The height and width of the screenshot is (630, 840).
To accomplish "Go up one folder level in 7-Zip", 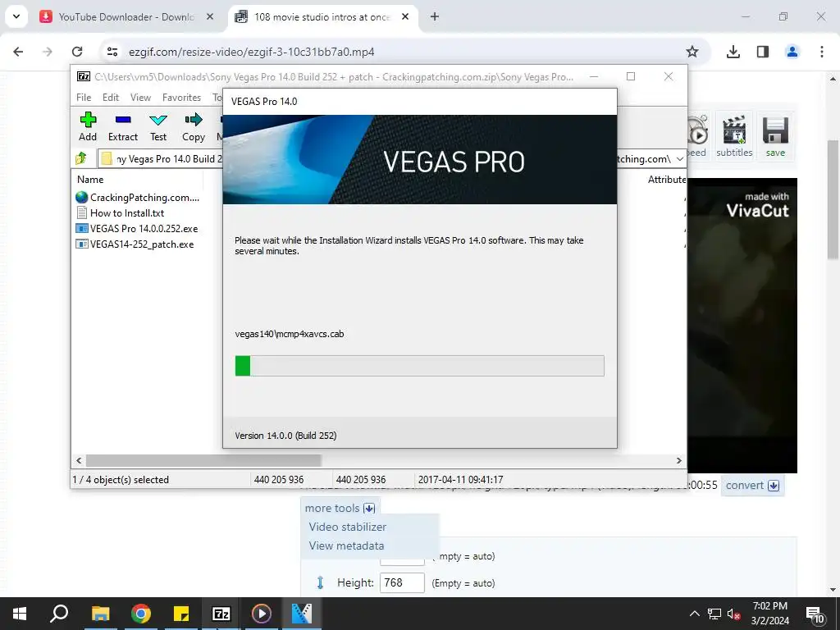I will (81, 158).
